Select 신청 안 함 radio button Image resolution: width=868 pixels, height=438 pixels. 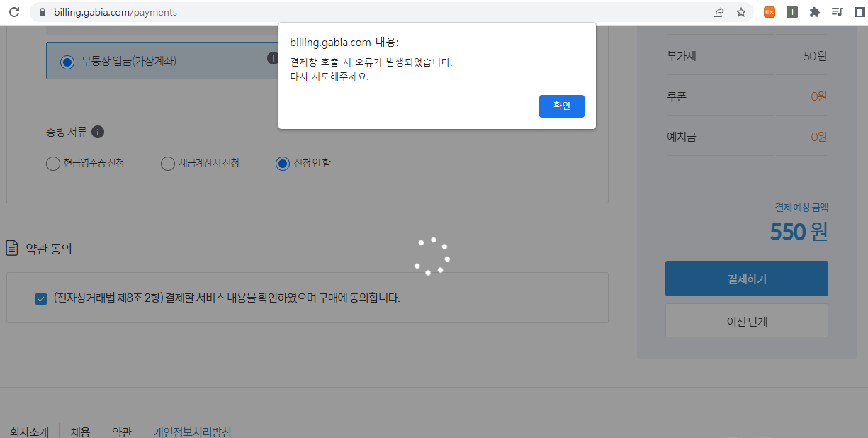283,164
